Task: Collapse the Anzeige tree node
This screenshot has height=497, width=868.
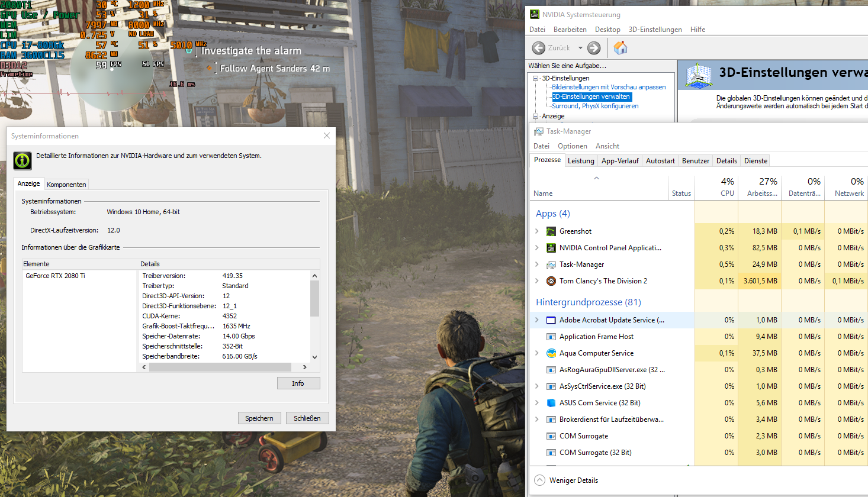Action: 536,116
